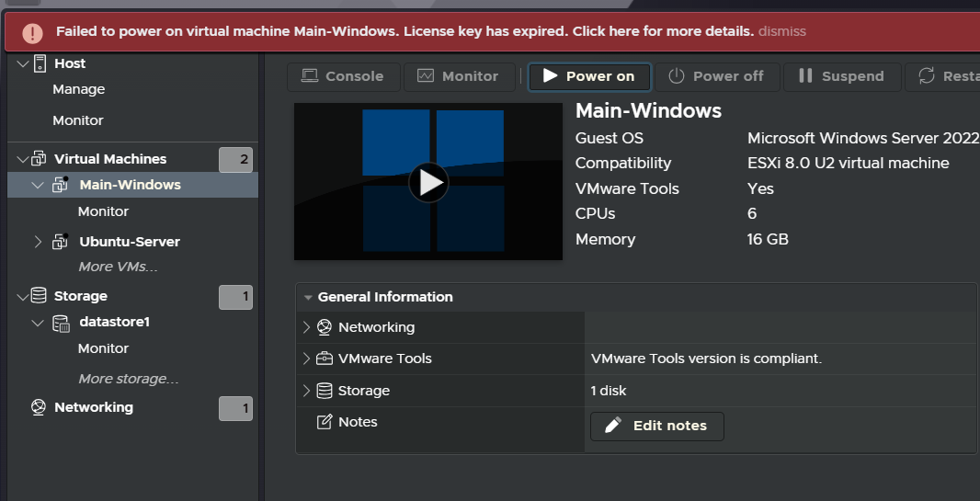Click the Memory value 16 GB
The image size is (980, 501).
coord(768,239)
